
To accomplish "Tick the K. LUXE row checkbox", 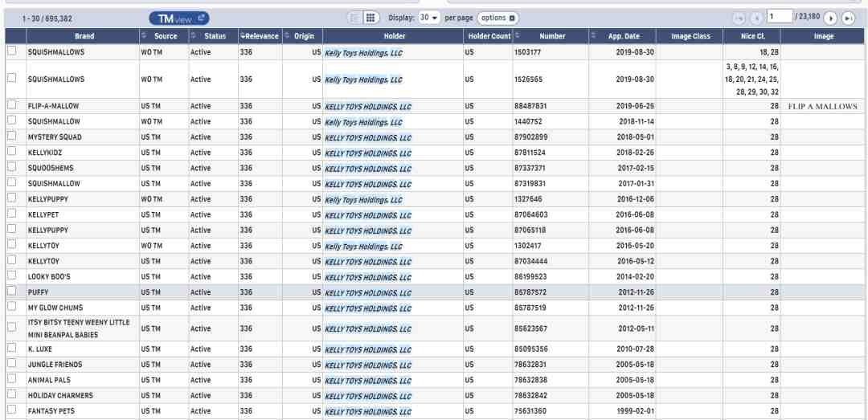I will pyautogui.click(x=11, y=348).
